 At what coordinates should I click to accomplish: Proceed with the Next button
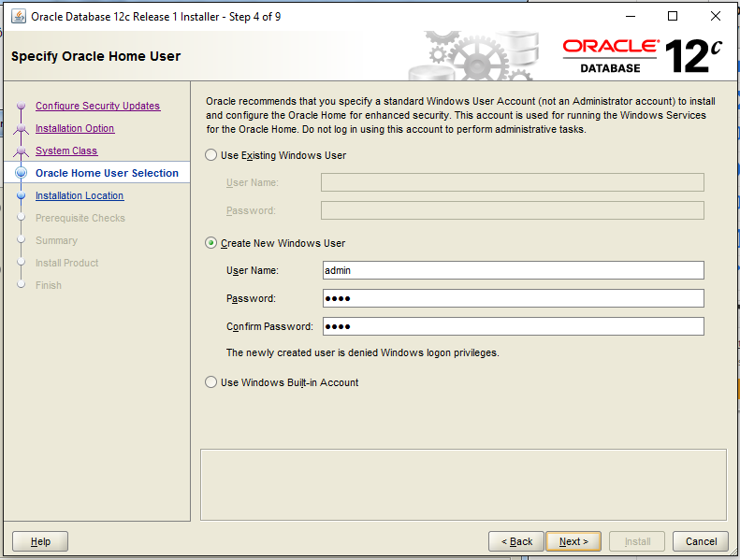[573, 541]
